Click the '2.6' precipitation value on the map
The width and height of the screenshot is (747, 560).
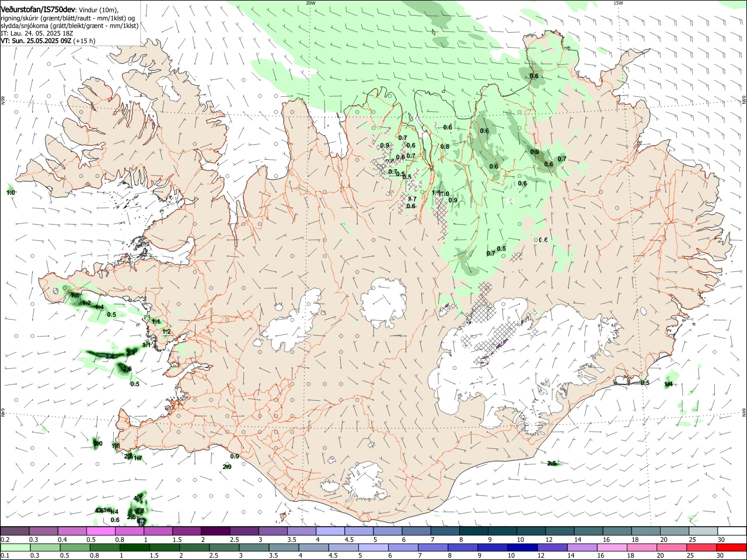pos(127,369)
